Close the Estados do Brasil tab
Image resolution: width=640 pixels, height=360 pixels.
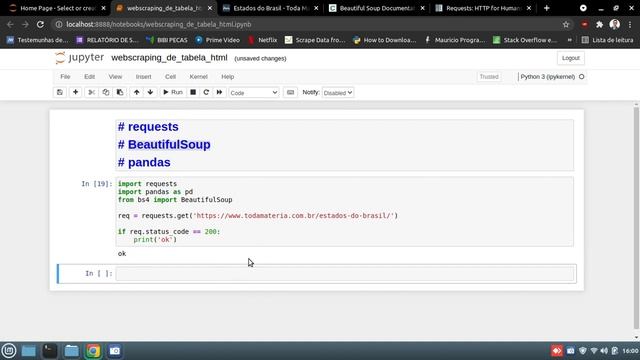[x=316, y=8]
